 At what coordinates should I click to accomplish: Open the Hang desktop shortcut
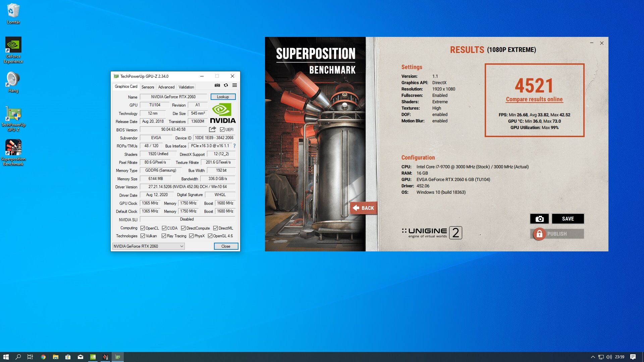pyautogui.click(x=13, y=82)
